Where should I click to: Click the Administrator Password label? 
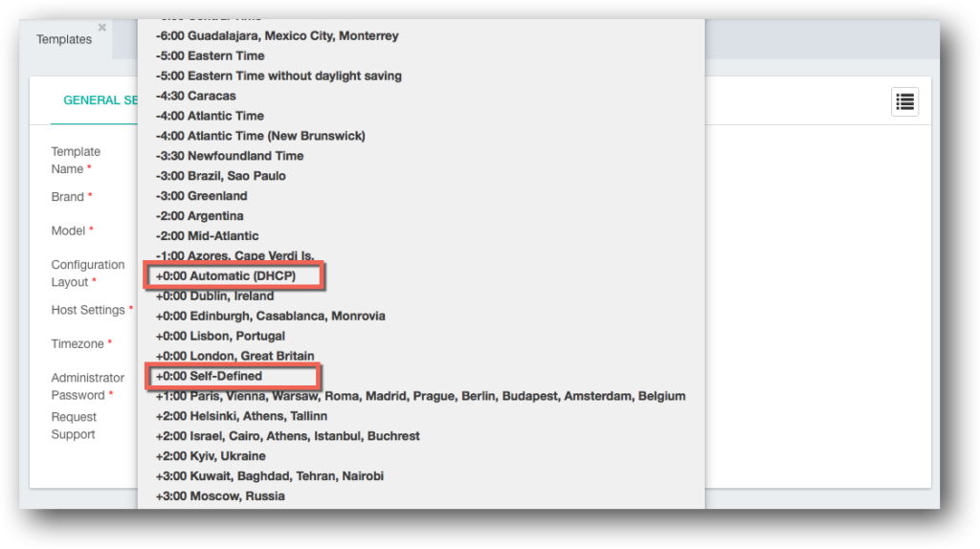click(87, 386)
